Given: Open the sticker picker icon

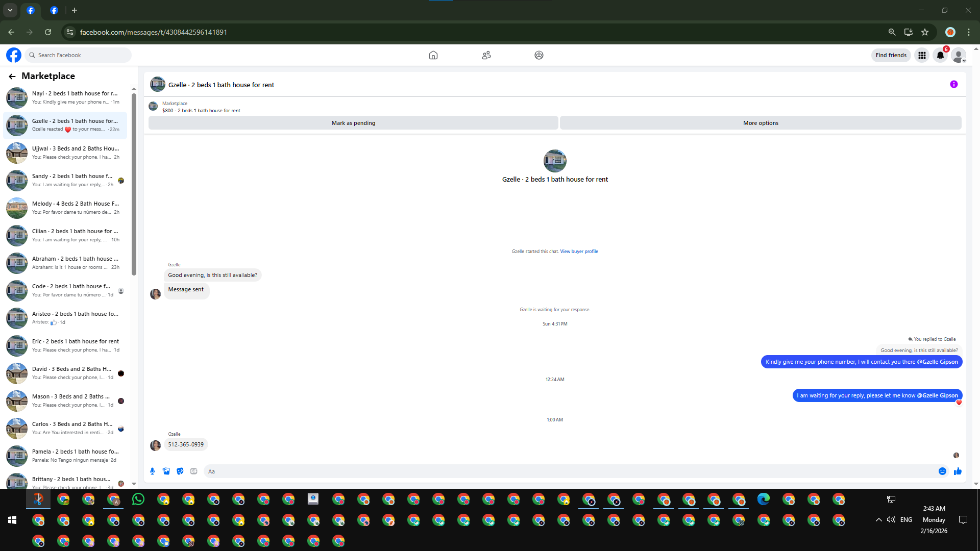Looking at the screenshot, I should click(x=180, y=471).
